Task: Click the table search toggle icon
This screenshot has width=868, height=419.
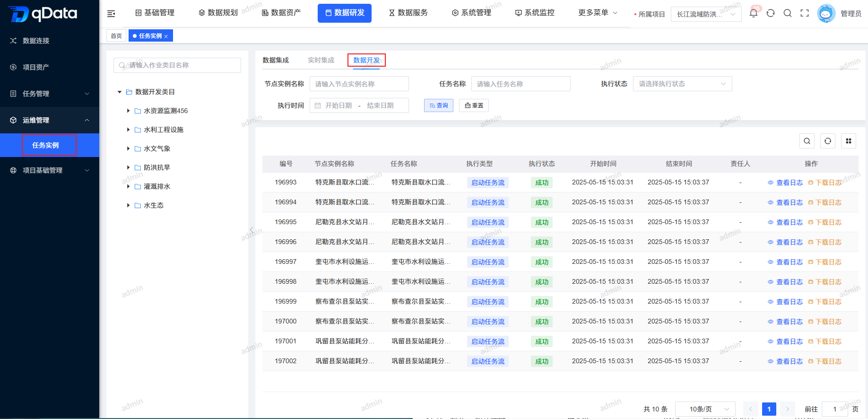Action: coord(807,141)
